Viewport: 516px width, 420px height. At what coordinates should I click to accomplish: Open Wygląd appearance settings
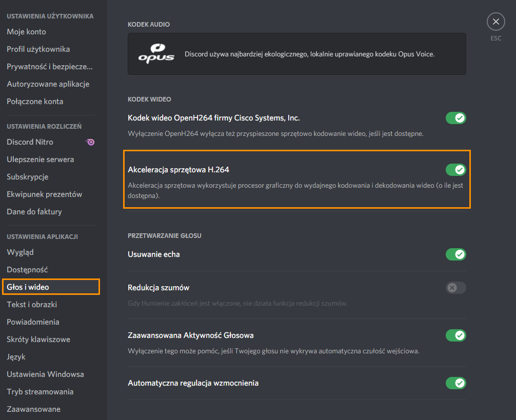20,252
